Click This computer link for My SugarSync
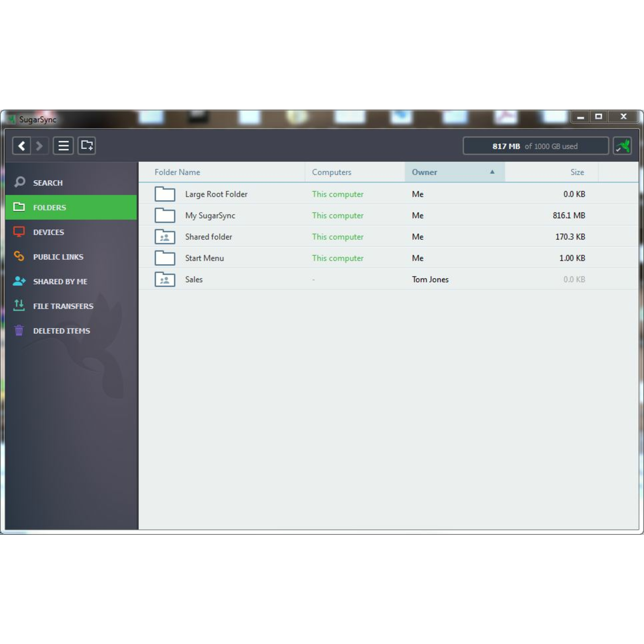644x644 pixels. tap(338, 215)
